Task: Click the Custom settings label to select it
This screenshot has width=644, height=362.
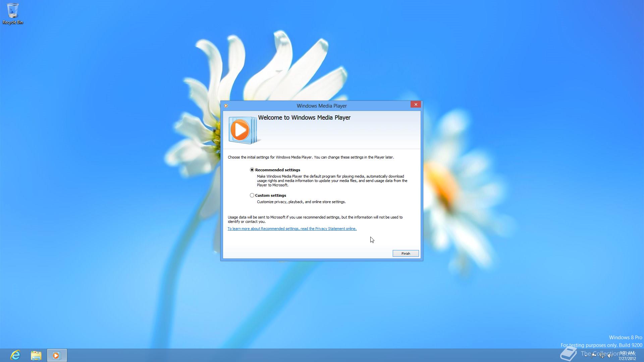Action: (x=270, y=195)
